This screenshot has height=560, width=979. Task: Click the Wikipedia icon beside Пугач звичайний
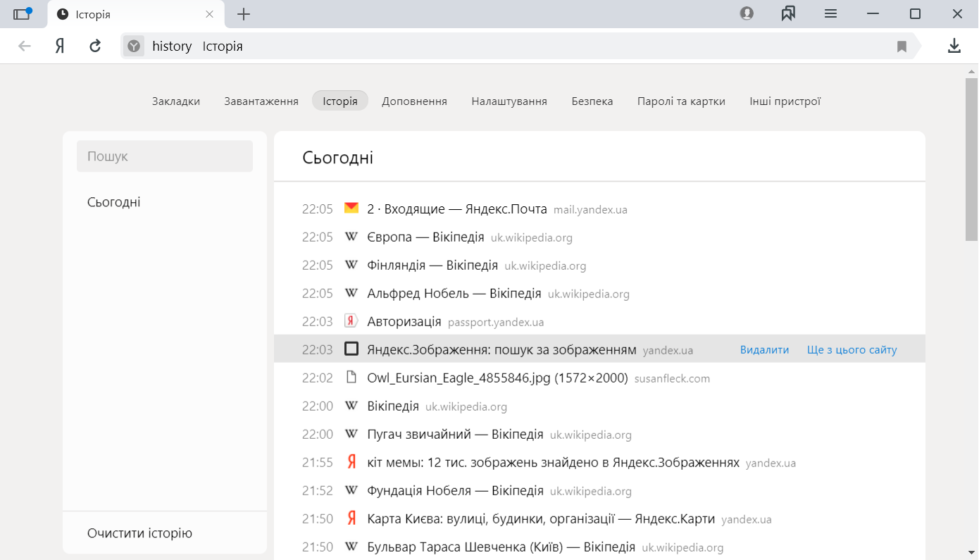[351, 434]
